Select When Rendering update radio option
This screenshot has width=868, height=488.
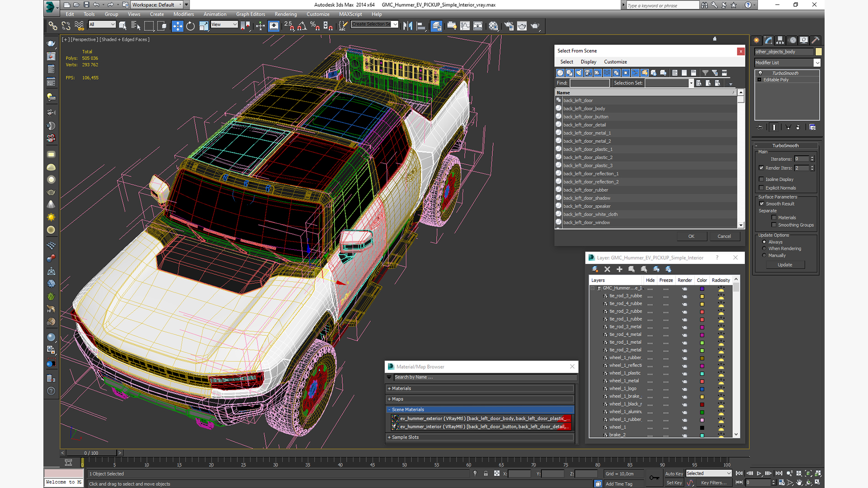(764, 249)
